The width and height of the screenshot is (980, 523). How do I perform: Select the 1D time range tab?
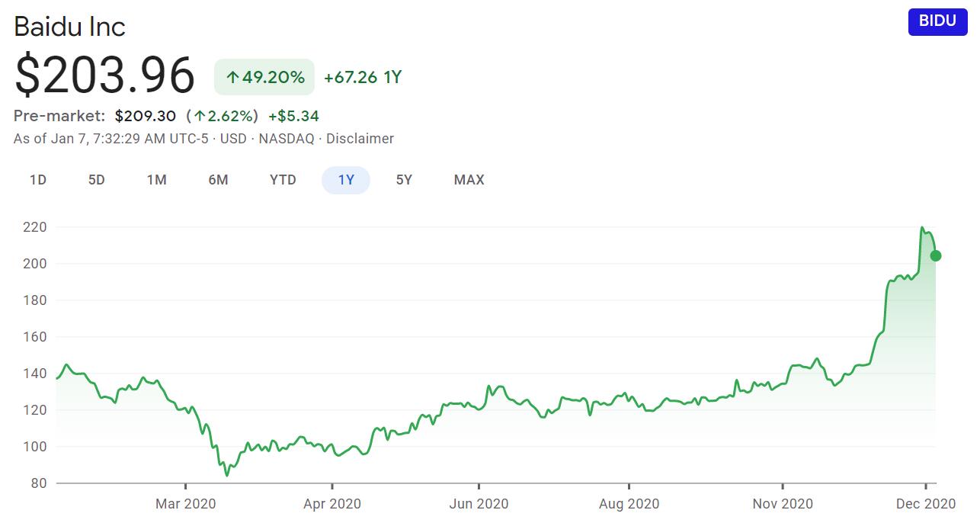(x=38, y=180)
